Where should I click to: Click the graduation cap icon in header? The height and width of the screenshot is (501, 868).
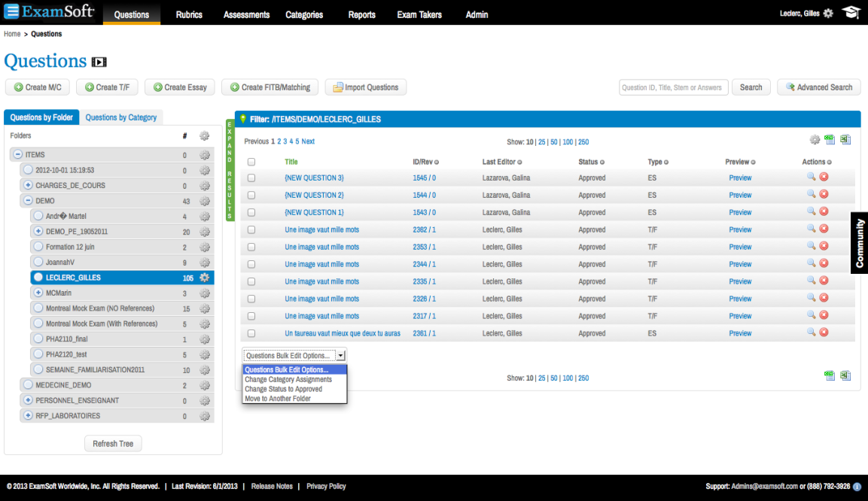click(851, 12)
